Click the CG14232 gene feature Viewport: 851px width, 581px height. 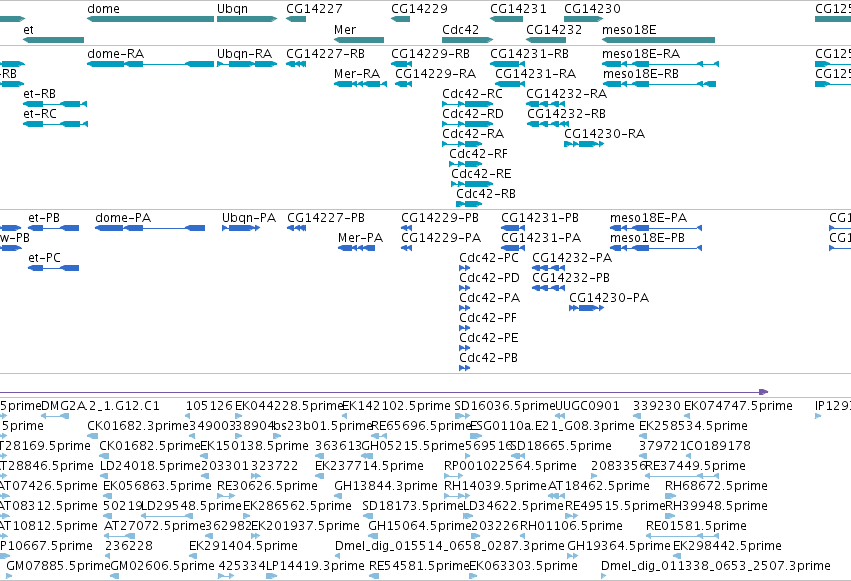tap(546, 40)
